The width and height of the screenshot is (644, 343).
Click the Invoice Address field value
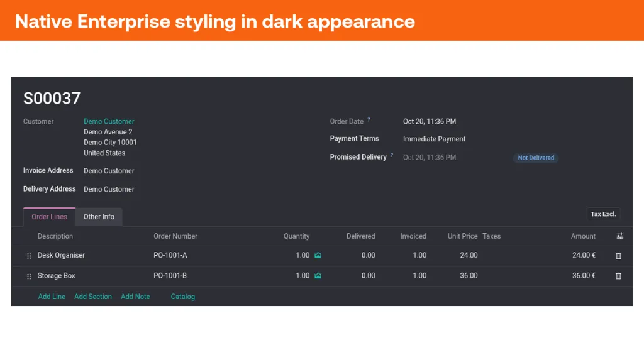click(109, 171)
